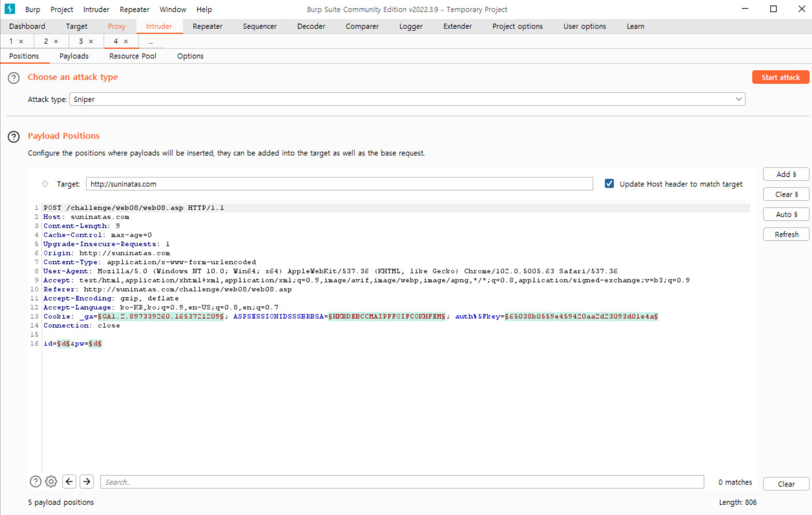Select Intruder attack tab 1
The width and height of the screenshot is (812, 515).
(11, 41)
